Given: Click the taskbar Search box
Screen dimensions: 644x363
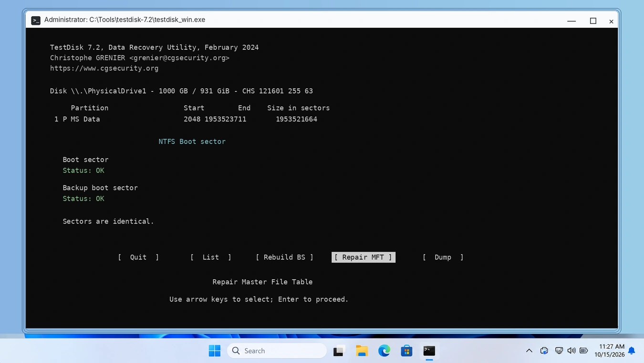Looking at the screenshot, I should pos(277,351).
